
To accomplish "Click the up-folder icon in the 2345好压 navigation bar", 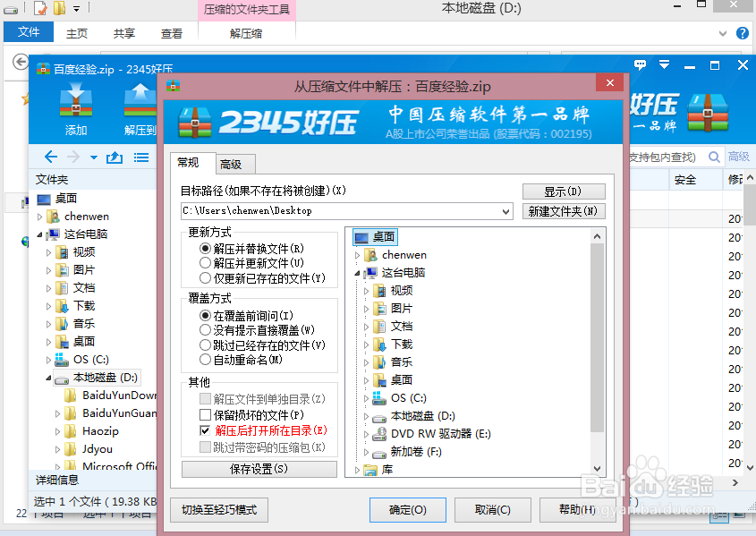I will (115, 157).
